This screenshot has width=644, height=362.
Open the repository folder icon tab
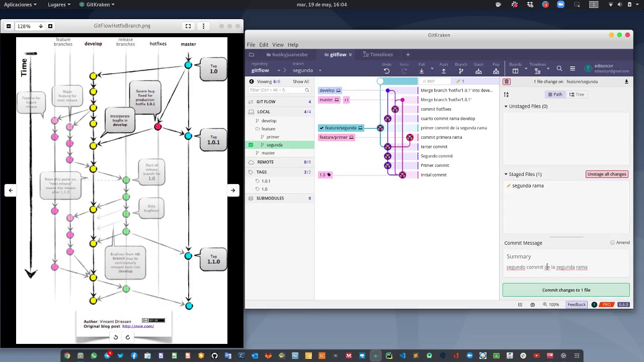[x=252, y=54]
